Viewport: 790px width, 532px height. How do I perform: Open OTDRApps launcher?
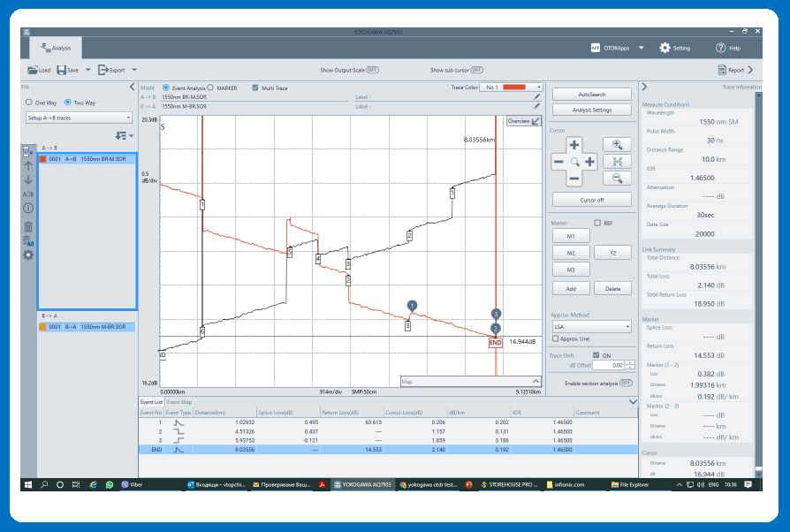(x=610, y=48)
